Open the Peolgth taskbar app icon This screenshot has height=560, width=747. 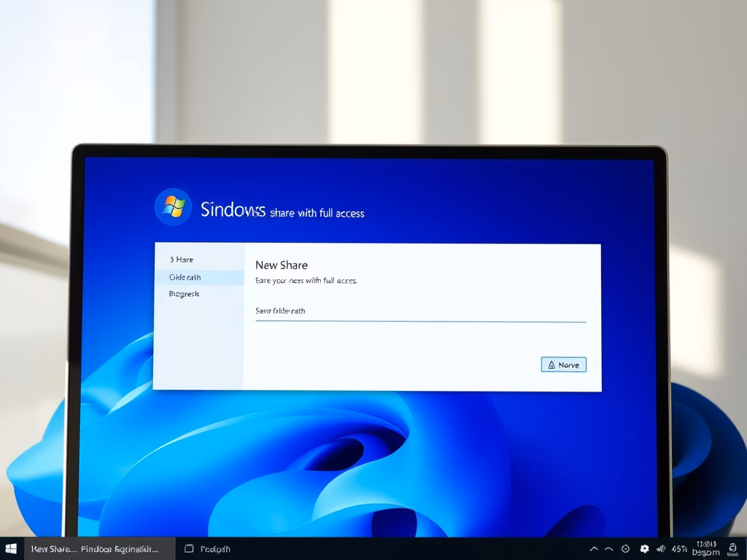[x=189, y=548]
